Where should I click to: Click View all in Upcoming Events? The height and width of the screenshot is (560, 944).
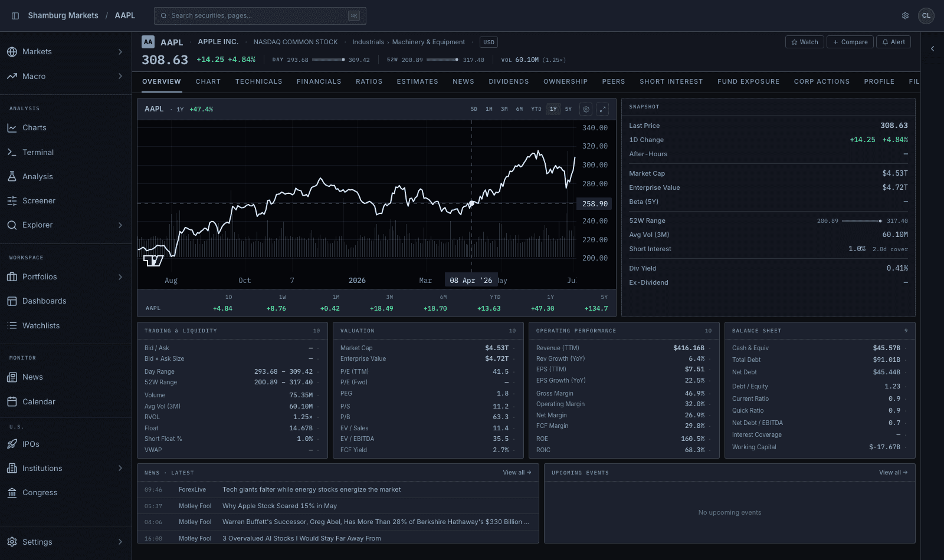point(893,472)
